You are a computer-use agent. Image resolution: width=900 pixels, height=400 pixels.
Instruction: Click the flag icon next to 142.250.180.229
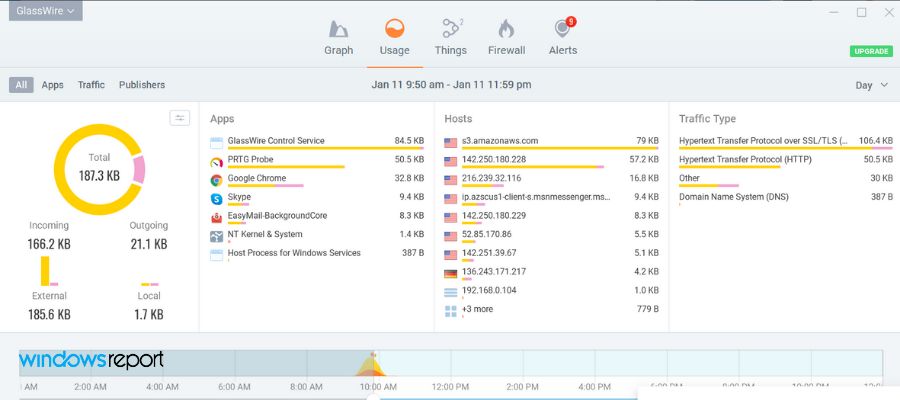[451, 218]
